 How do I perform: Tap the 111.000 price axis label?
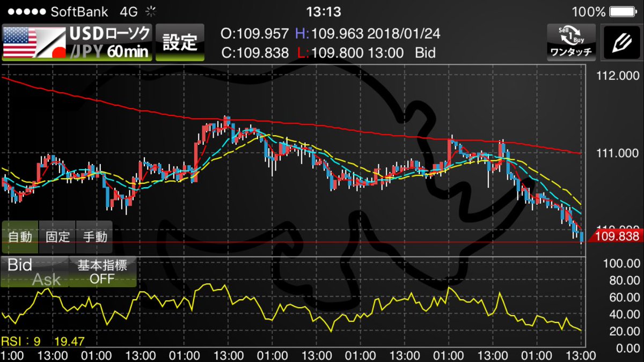(618, 154)
